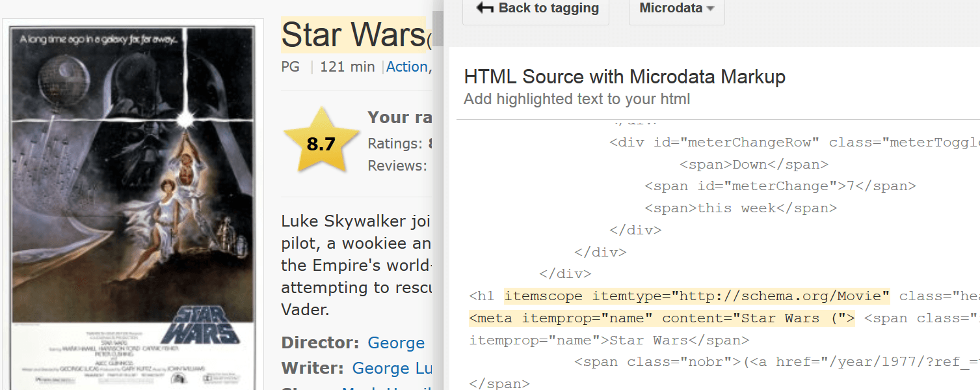980x390 pixels.
Task: Click the PG rating text
Action: [x=290, y=66]
